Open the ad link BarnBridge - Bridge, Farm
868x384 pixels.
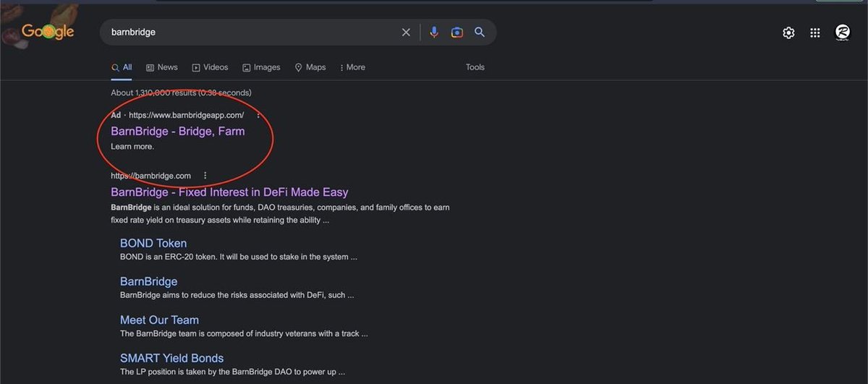pos(178,131)
